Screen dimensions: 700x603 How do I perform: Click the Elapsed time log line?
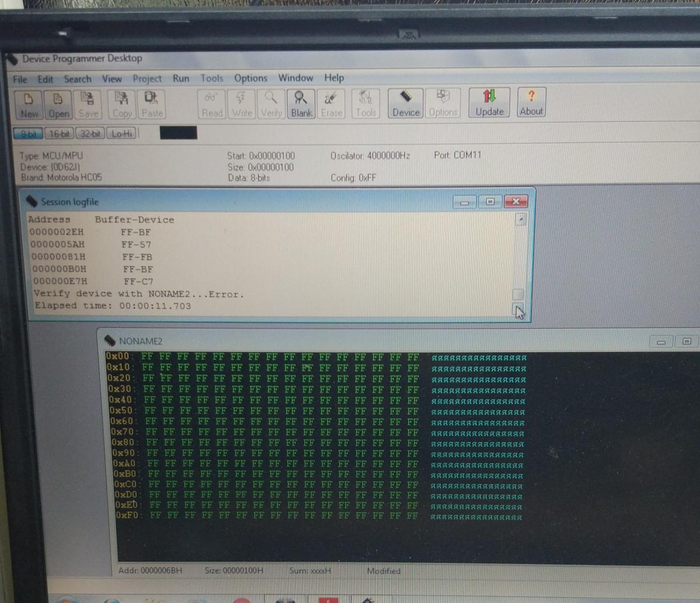click(113, 306)
